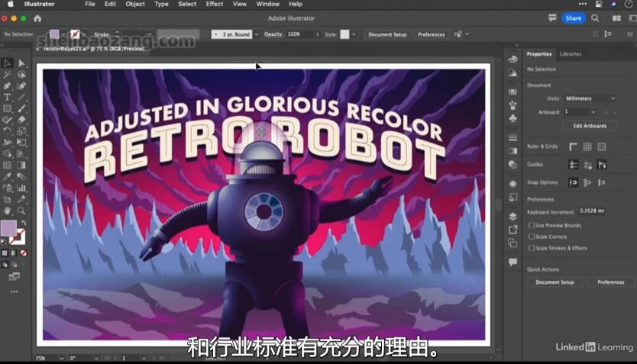Click the Layers panel icon

coord(513,216)
